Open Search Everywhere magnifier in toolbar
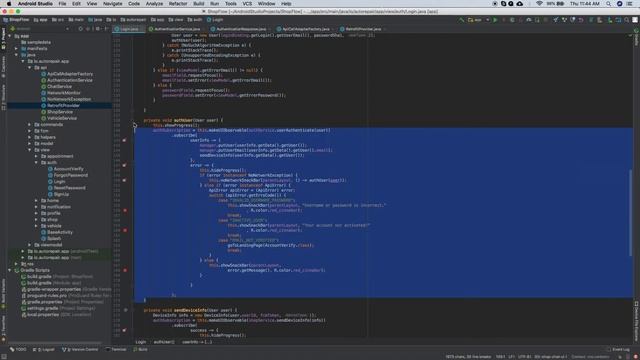The width and height of the screenshot is (640, 360). (627, 20)
